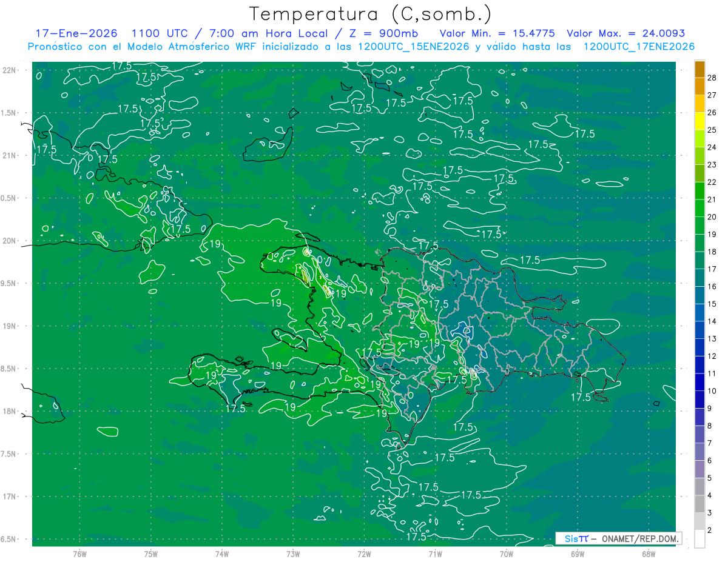This screenshot has height=562, width=728.
Task: Pick the legend swatch between 23 and 24
Action: [x=699, y=156]
